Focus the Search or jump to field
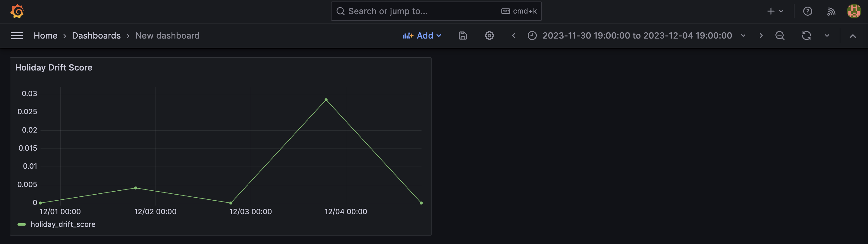Viewport: 868px width, 244px height. pos(436,11)
